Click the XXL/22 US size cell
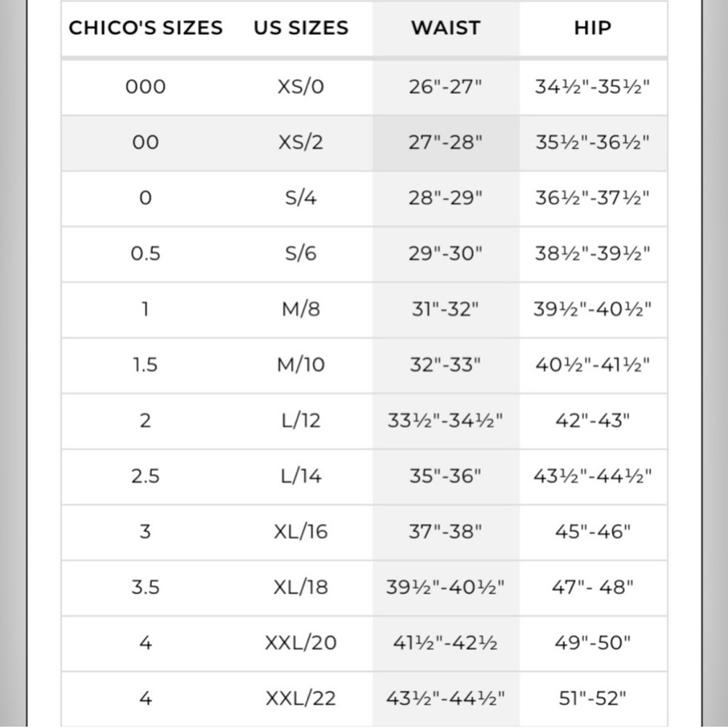This screenshot has height=728, width=728. pos(301,699)
